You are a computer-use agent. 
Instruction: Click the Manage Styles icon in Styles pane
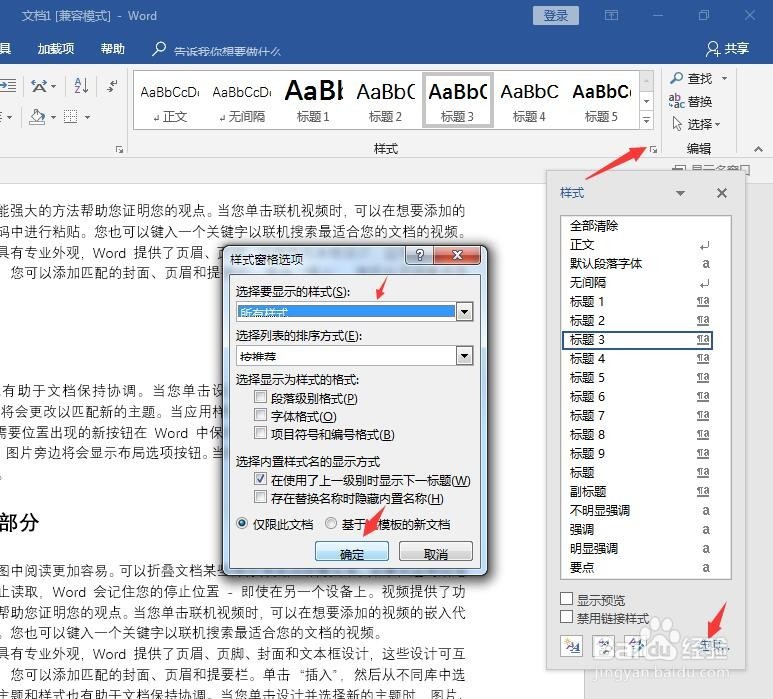[636, 646]
